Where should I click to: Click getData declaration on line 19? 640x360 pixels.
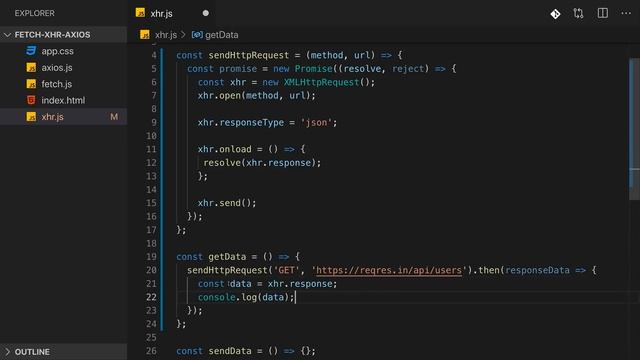pos(227,257)
